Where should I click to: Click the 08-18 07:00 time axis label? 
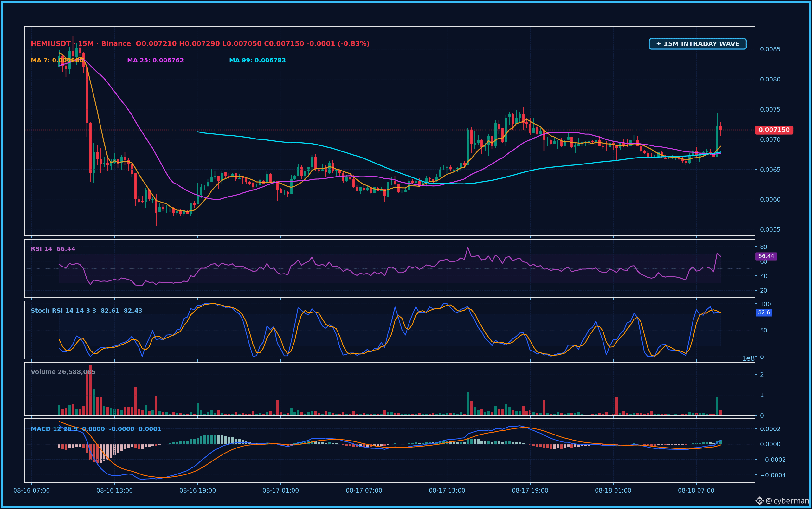[x=696, y=491]
